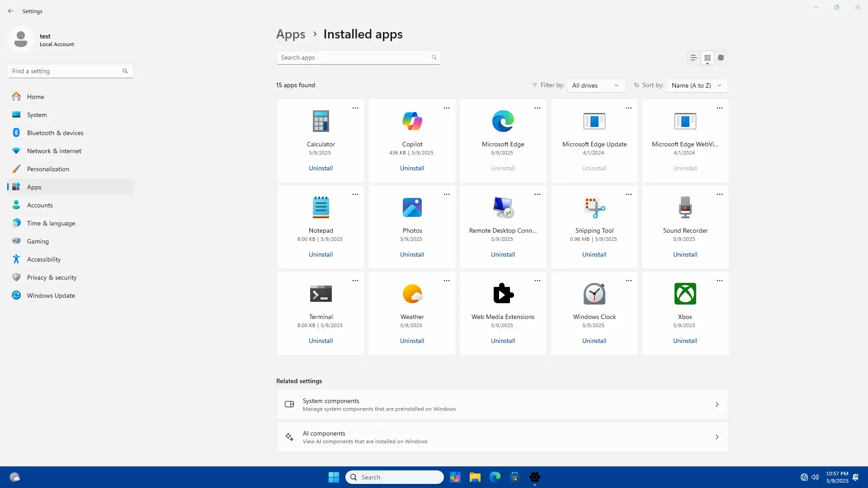Image resolution: width=868 pixels, height=488 pixels.
Task: Go to Windows Update section
Action: click(51, 296)
